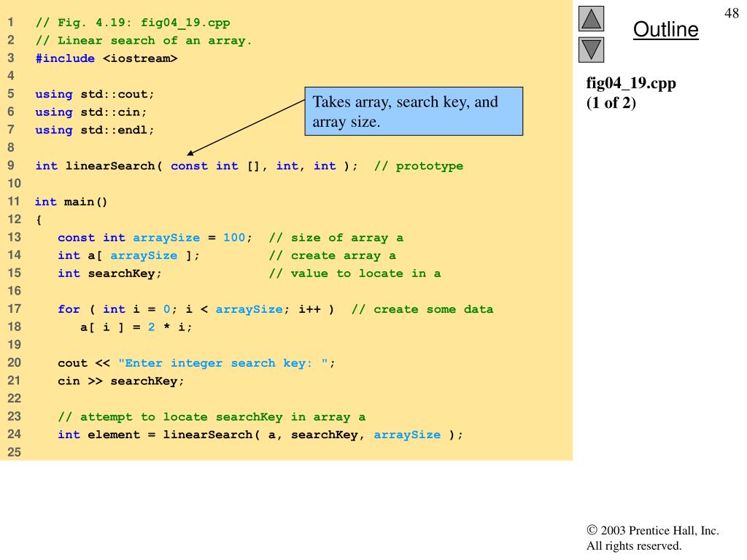
Task: Click the "All rights reserved." text
Action: [634, 545]
